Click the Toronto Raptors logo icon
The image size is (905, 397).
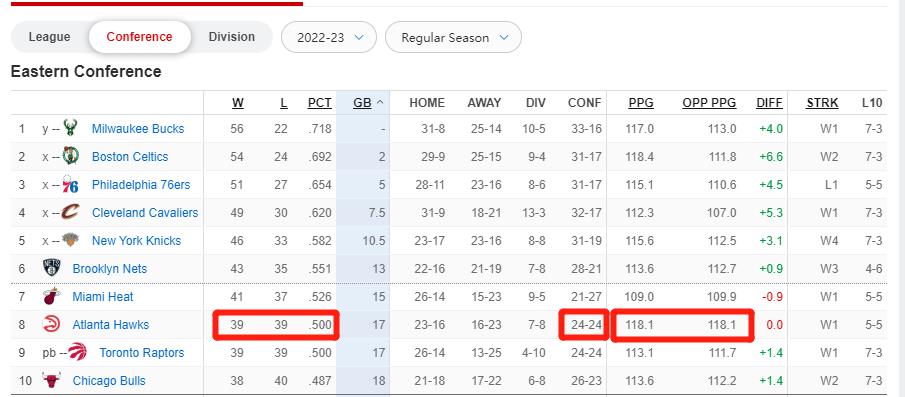[x=77, y=353]
